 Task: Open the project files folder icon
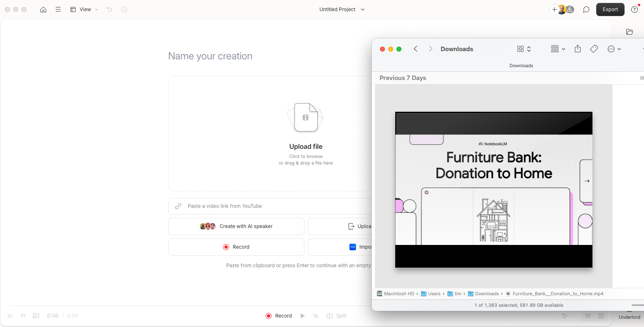629,32
